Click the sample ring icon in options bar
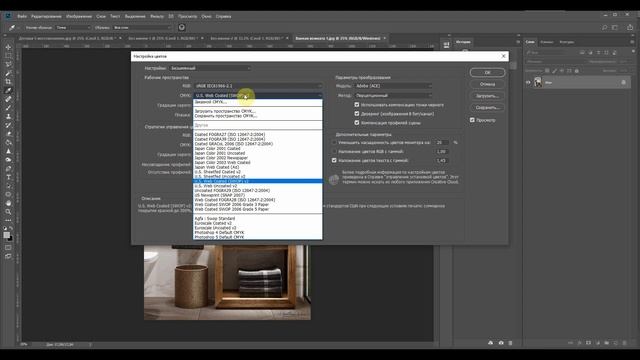 coord(182,27)
